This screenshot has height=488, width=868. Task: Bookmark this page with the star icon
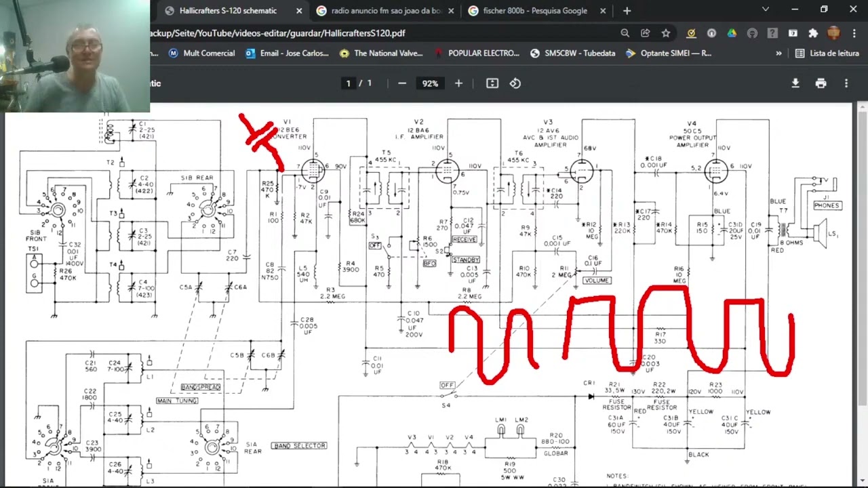[666, 33]
